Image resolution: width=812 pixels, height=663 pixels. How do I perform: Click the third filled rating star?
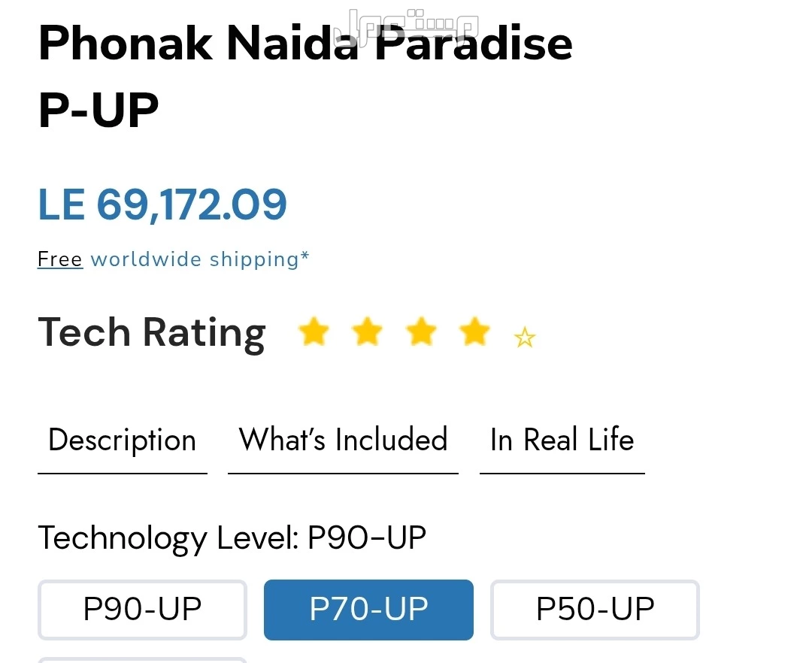point(421,331)
